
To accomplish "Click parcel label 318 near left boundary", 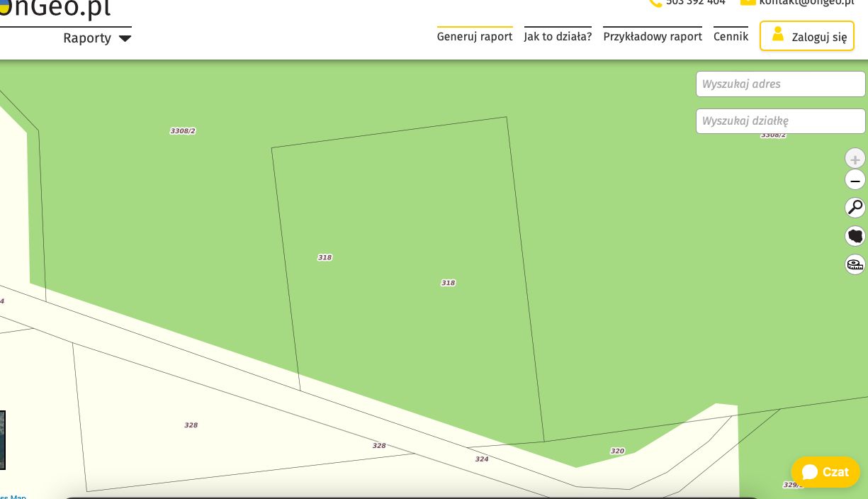I will (325, 257).
